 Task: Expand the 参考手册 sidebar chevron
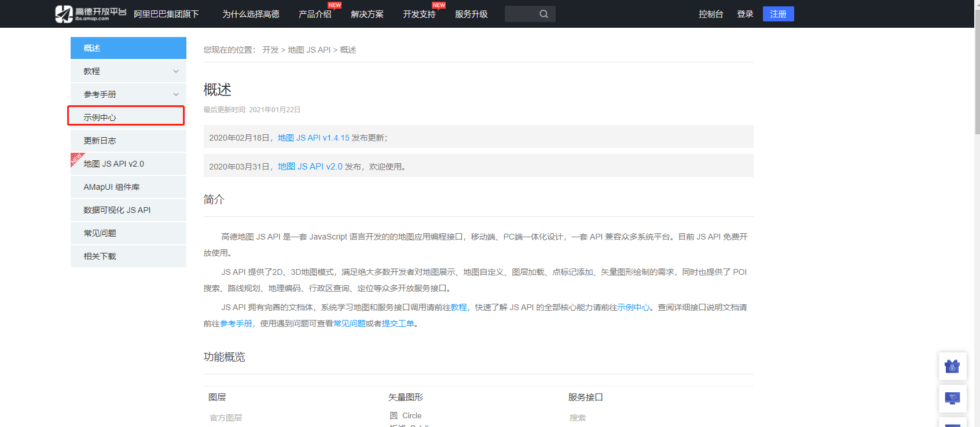tap(176, 94)
